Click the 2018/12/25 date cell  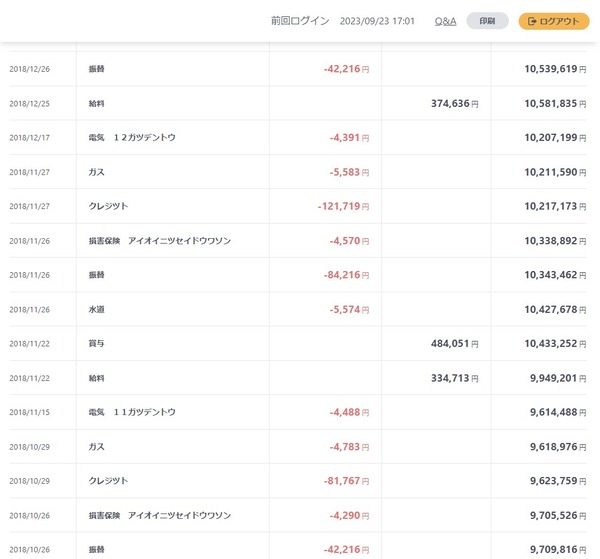click(x=29, y=103)
